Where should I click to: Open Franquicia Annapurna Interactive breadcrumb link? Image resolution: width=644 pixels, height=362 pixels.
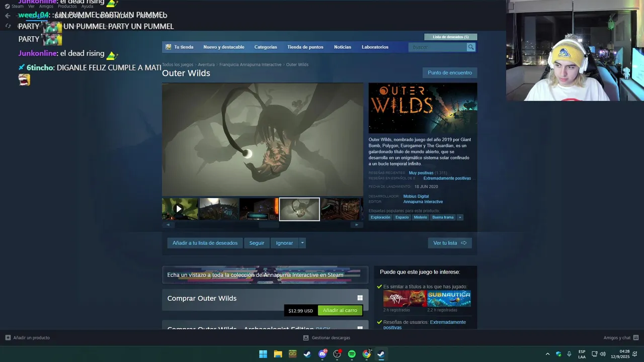pos(251,64)
